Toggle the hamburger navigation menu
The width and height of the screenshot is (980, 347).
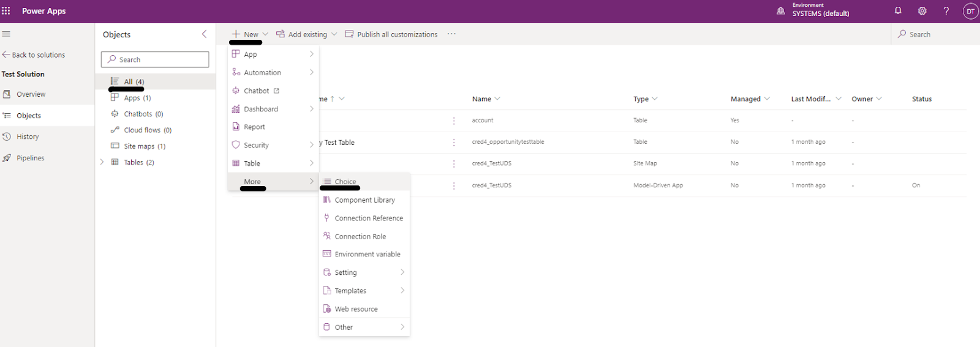(6, 34)
